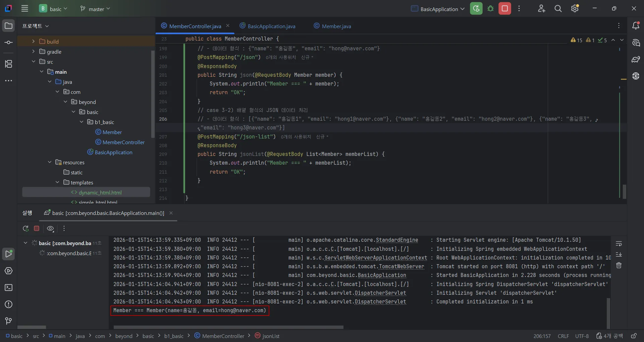Toggle scroll to end of console
Viewport: 644px width, 342px height.
619,254
